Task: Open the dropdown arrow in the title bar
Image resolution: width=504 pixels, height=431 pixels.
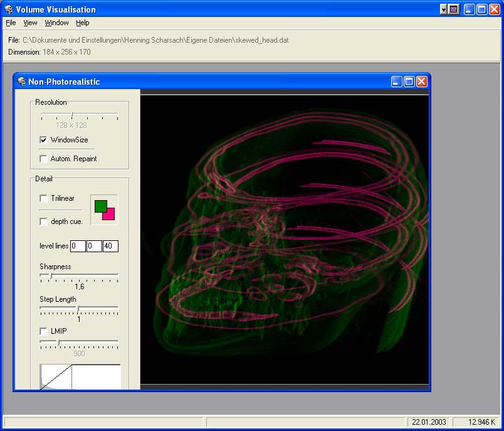Action: click(x=444, y=9)
